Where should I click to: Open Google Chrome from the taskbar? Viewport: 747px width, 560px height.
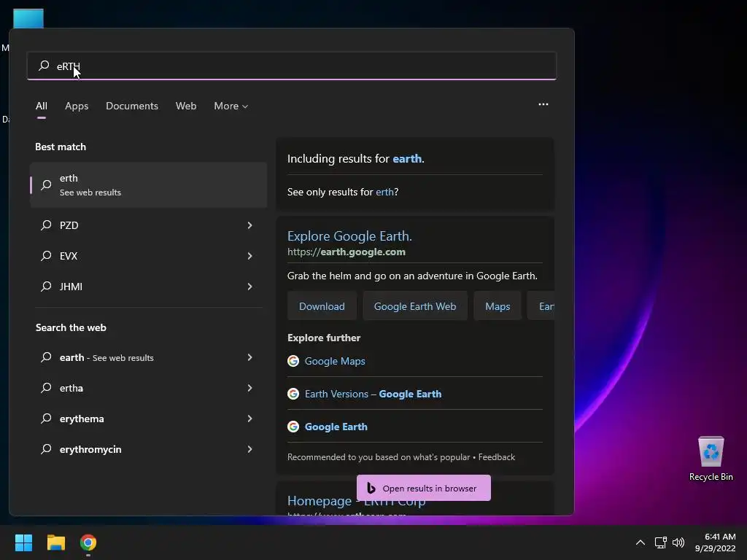pos(88,542)
